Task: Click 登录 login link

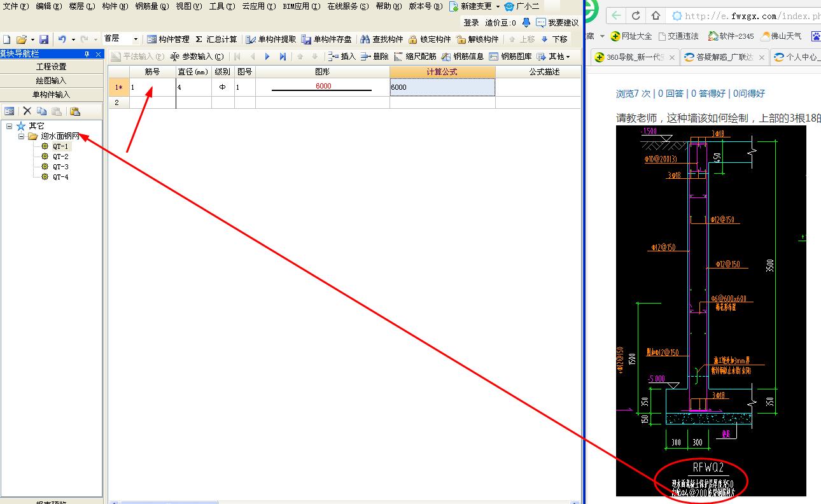Action: click(471, 23)
